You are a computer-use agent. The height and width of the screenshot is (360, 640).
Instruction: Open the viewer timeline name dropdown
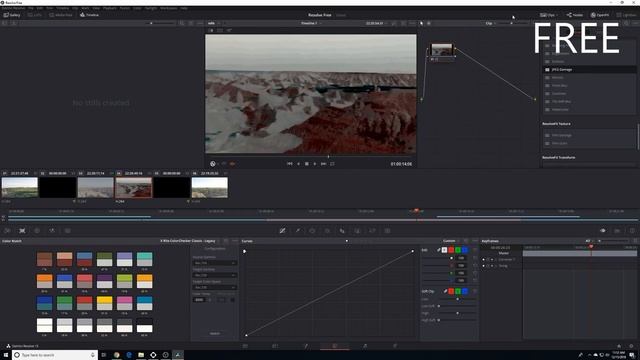pyautogui.click(x=311, y=23)
